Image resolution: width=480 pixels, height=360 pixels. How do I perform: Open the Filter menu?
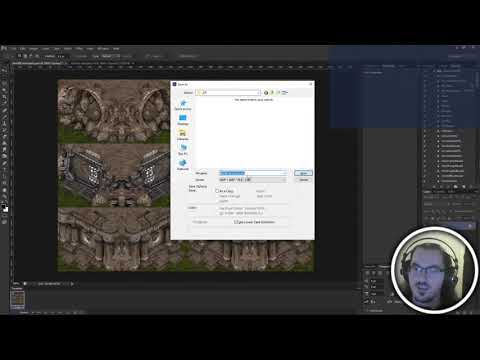[x=79, y=49]
